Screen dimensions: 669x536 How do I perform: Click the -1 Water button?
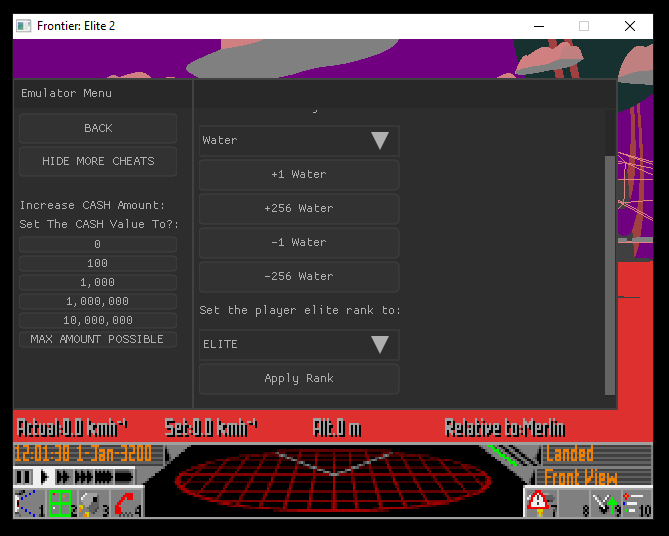click(299, 243)
